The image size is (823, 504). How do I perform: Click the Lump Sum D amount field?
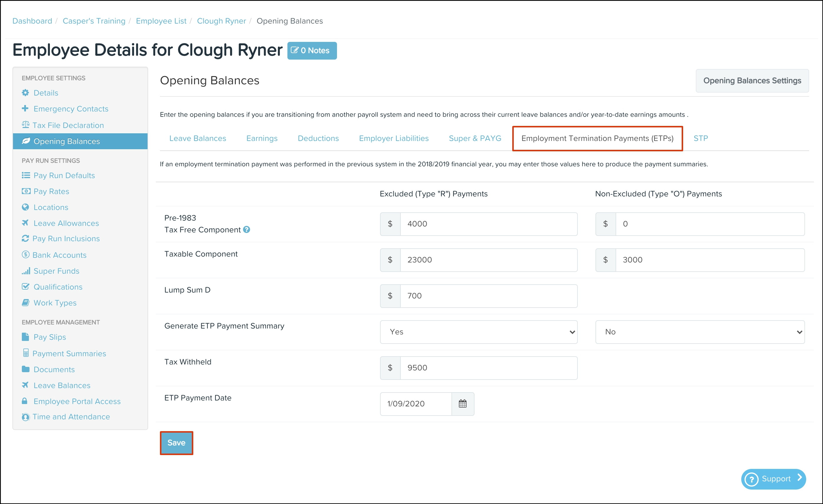[488, 296]
